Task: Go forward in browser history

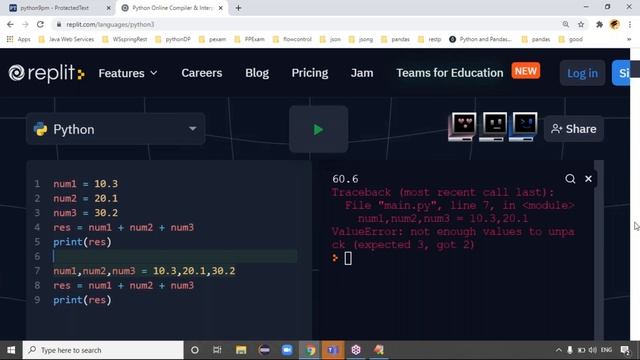Action: coord(25,24)
